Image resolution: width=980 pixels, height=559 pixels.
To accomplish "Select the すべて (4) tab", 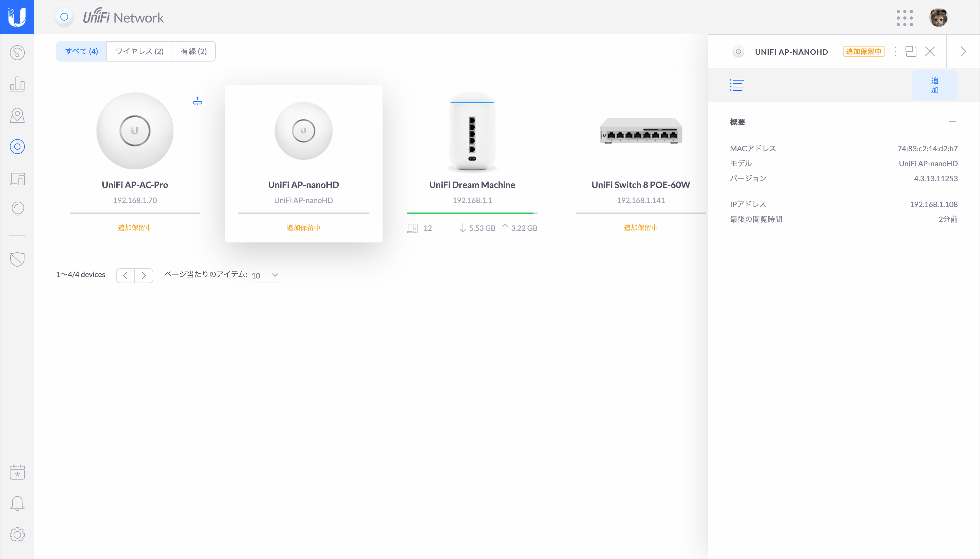I will 81,51.
